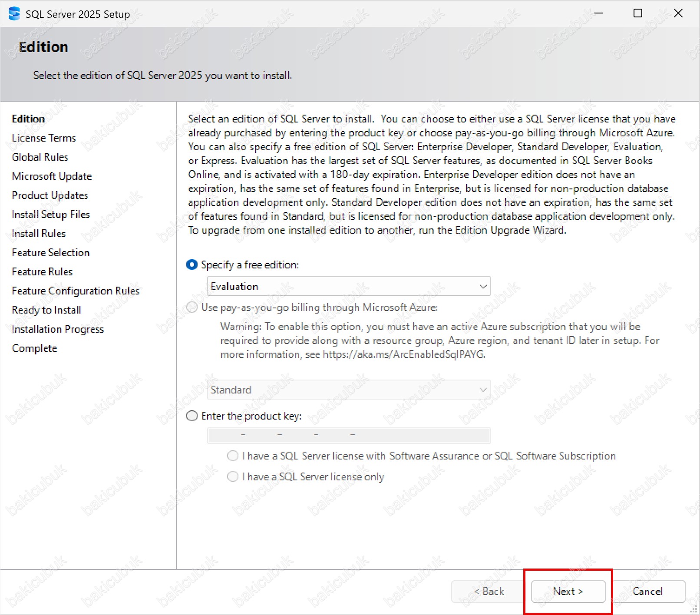Go to Ready to Install step
Viewport: 700px width, 615px height.
coord(46,310)
